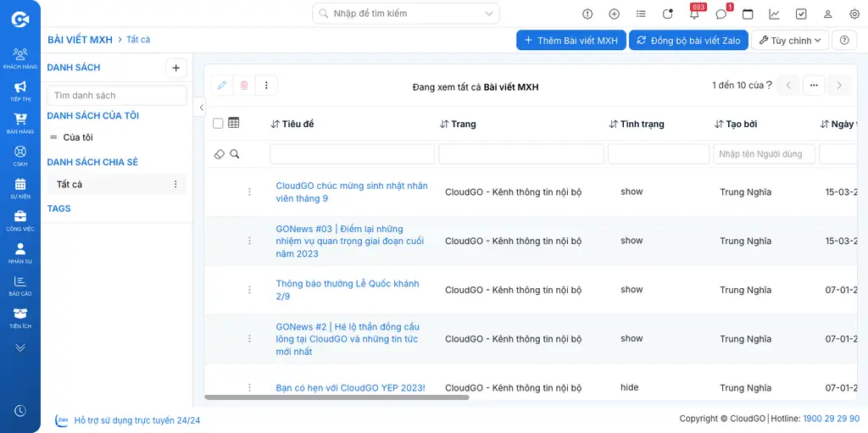Click the help question mark button
This screenshot has height=433, width=868.
coord(844,41)
